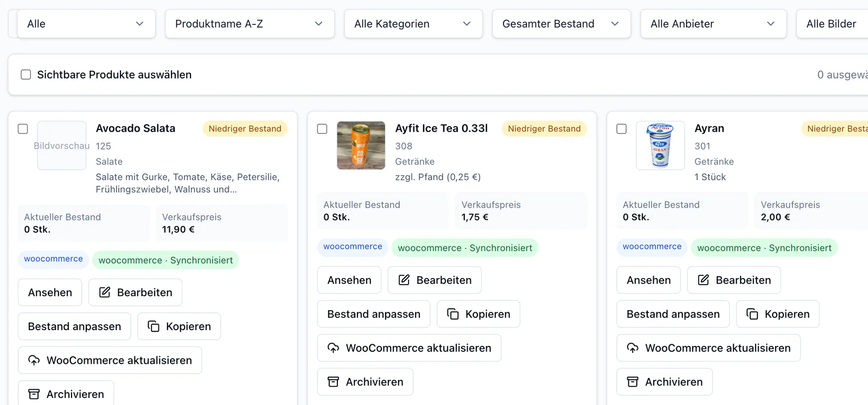Open the 'Produktname A-Z' sort dropdown
Screen dimensions: 868x405
250,24
